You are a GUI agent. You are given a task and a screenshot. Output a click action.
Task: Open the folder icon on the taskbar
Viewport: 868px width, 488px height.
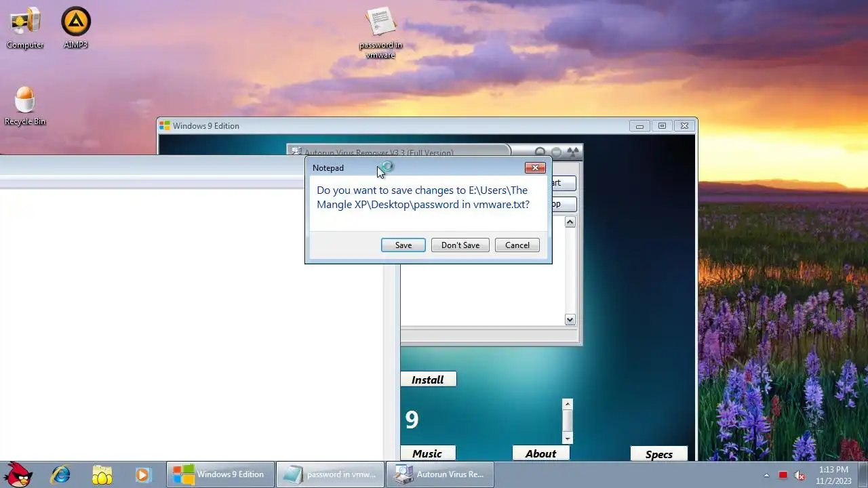[x=102, y=474]
